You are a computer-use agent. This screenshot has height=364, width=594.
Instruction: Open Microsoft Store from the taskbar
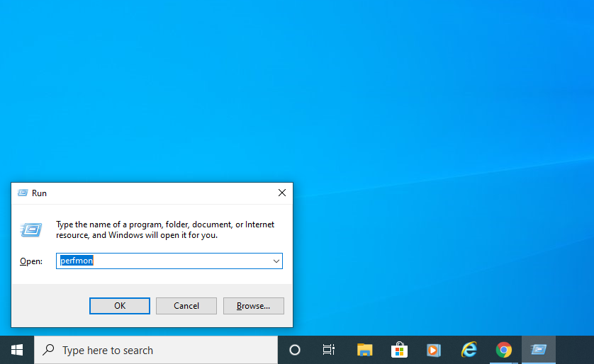[x=399, y=350]
